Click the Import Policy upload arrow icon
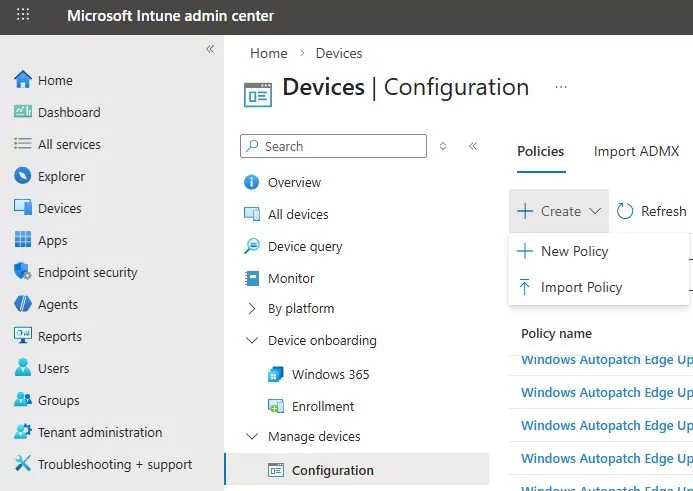 [x=525, y=287]
